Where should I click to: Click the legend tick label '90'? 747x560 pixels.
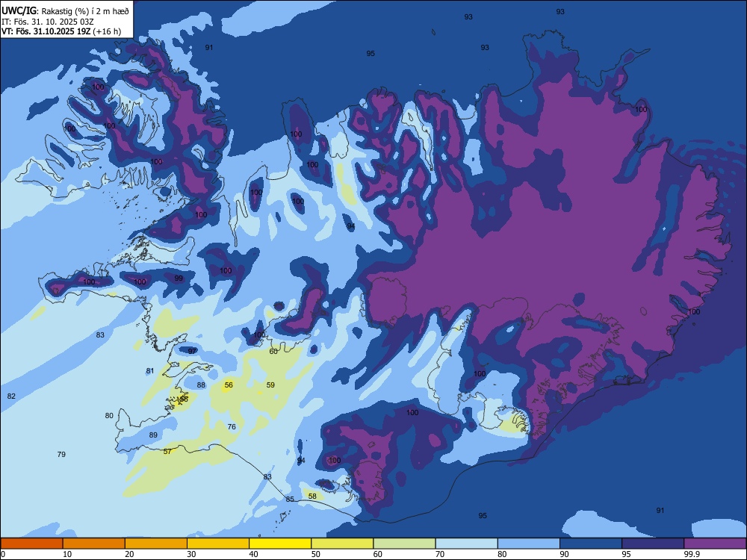(x=564, y=554)
